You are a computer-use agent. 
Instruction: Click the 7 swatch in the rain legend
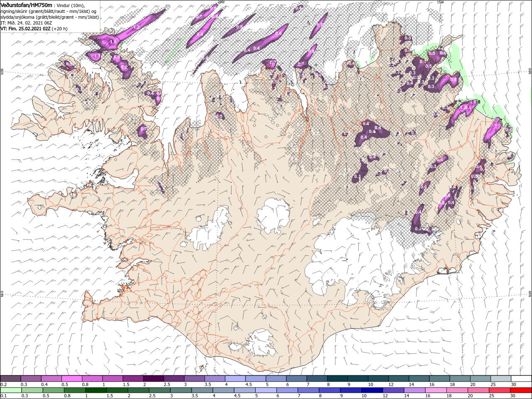308,390
